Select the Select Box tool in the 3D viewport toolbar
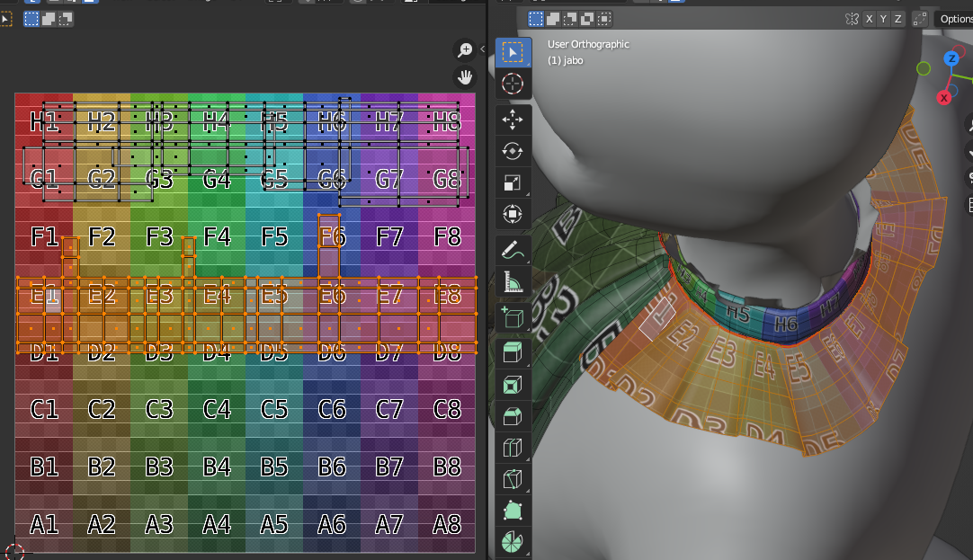 (513, 53)
